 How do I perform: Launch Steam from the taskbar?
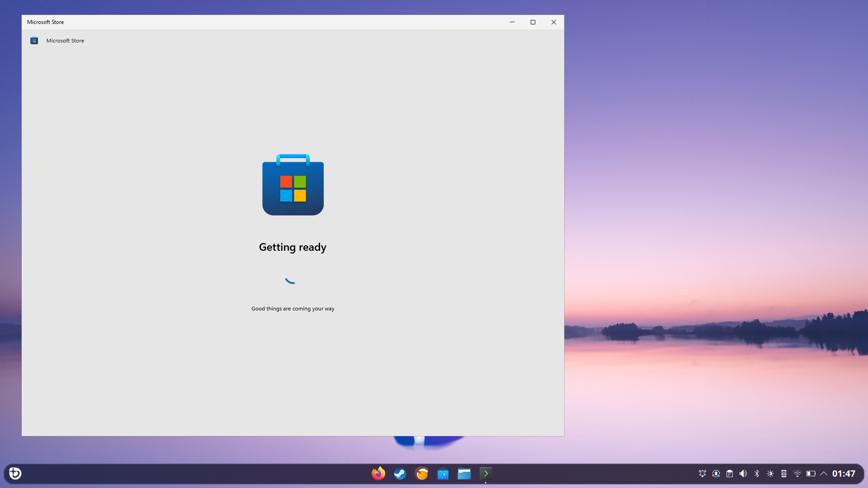pos(400,474)
